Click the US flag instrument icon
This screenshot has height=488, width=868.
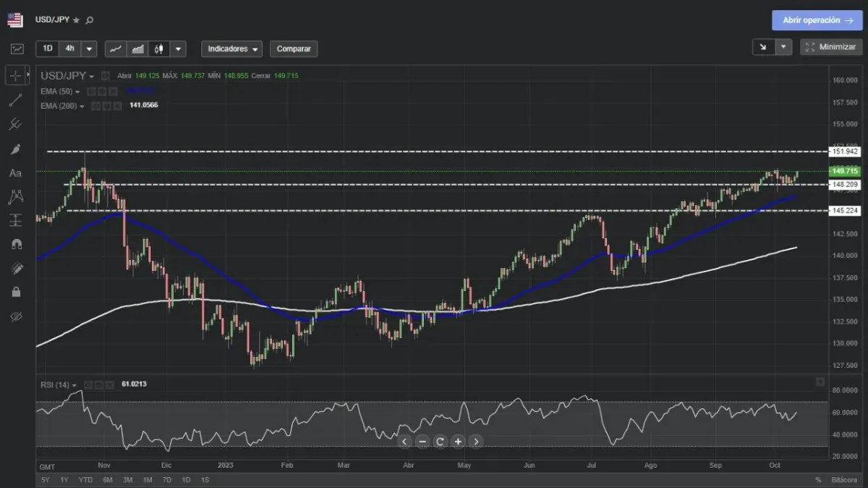click(x=14, y=20)
